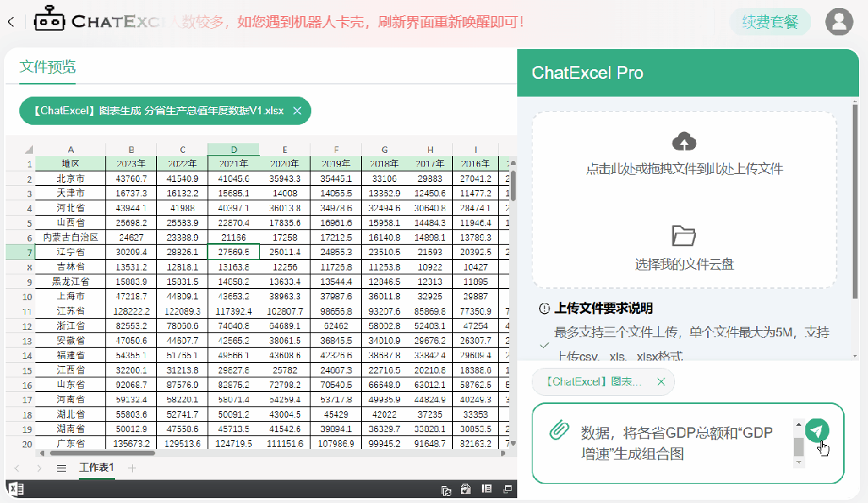Click the right arrow of the sheet horizontal scrollbar

coord(503,453)
